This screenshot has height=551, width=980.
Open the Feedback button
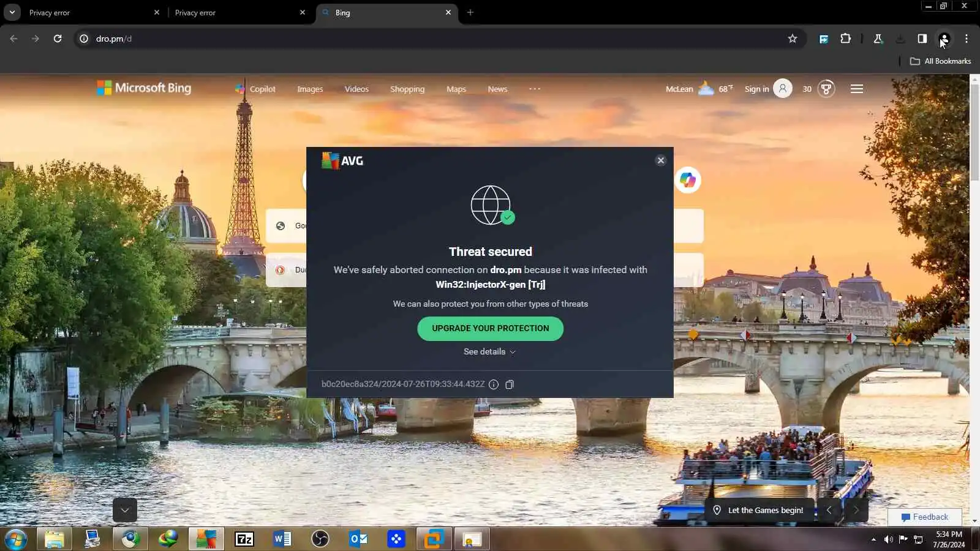pyautogui.click(x=925, y=517)
